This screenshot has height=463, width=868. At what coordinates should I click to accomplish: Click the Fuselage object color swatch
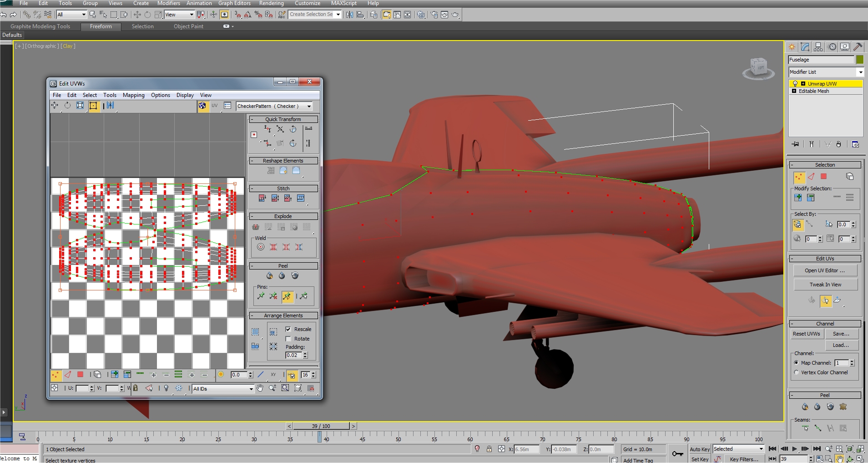(860, 60)
